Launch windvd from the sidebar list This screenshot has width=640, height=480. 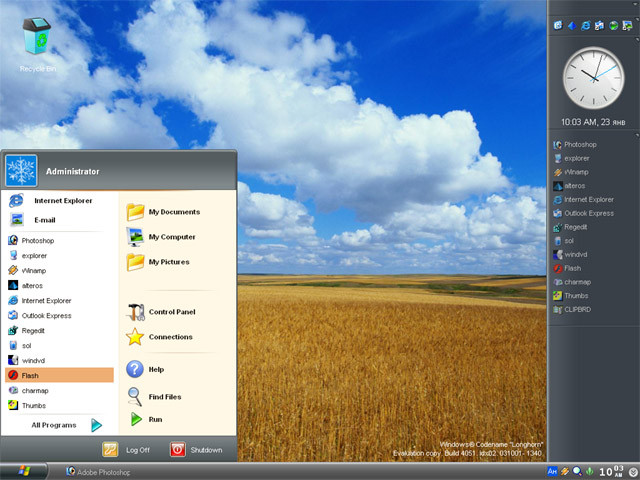[x=570, y=254]
